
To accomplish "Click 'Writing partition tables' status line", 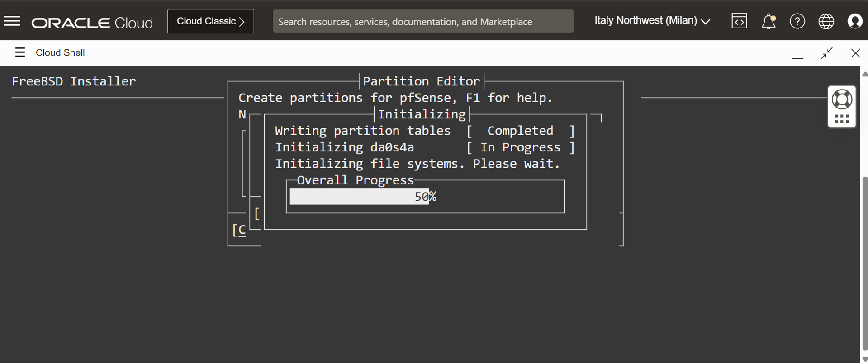I will pyautogui.click(x=363, y=131).
